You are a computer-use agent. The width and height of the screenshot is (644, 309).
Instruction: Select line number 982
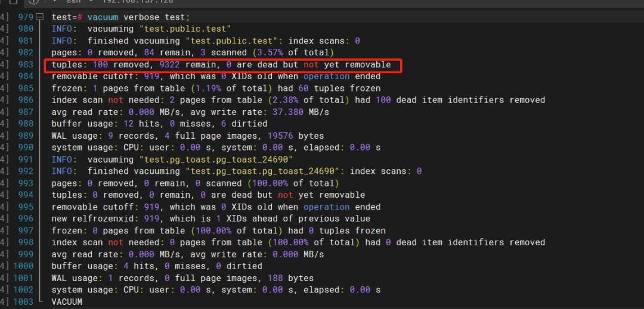point(26,53)
